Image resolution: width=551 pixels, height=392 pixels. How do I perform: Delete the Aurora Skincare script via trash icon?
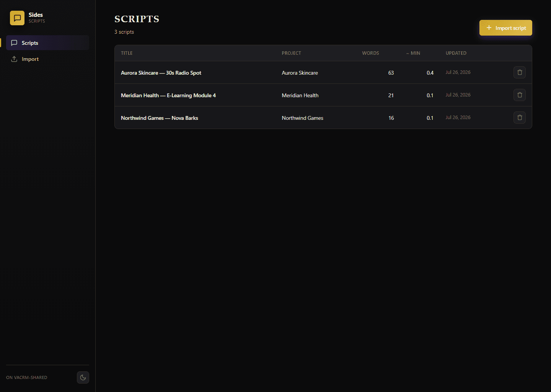[520, 72]
